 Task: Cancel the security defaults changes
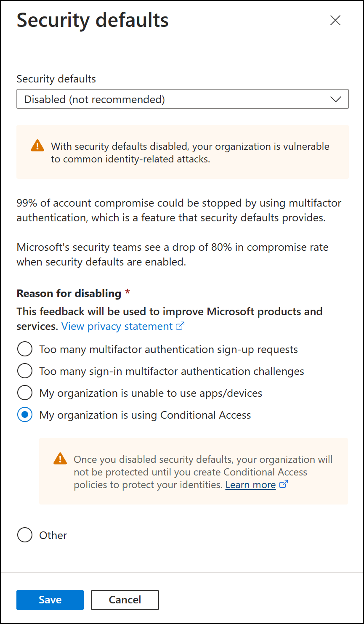pyautogui.click(x=125, y=600)
